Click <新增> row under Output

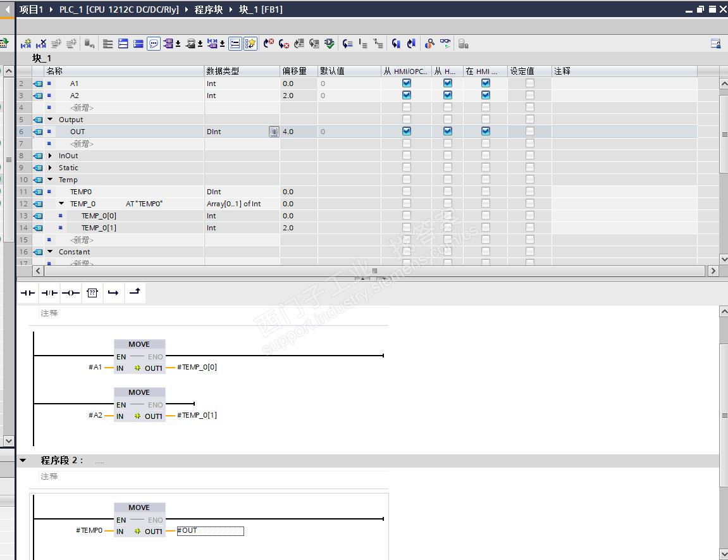pyautogui.click(x=82, y=144)
